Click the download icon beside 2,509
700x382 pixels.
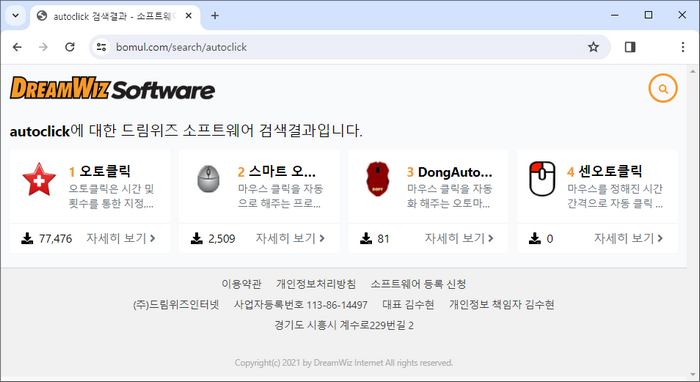click(x=196, y=238)
